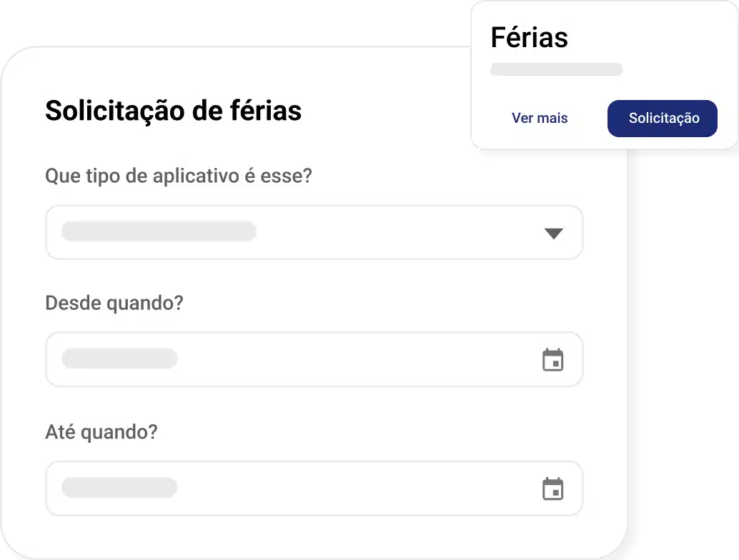739x560 pixels.
Task: Click placeholder value in Até quando field
Action: coord(119,488)
